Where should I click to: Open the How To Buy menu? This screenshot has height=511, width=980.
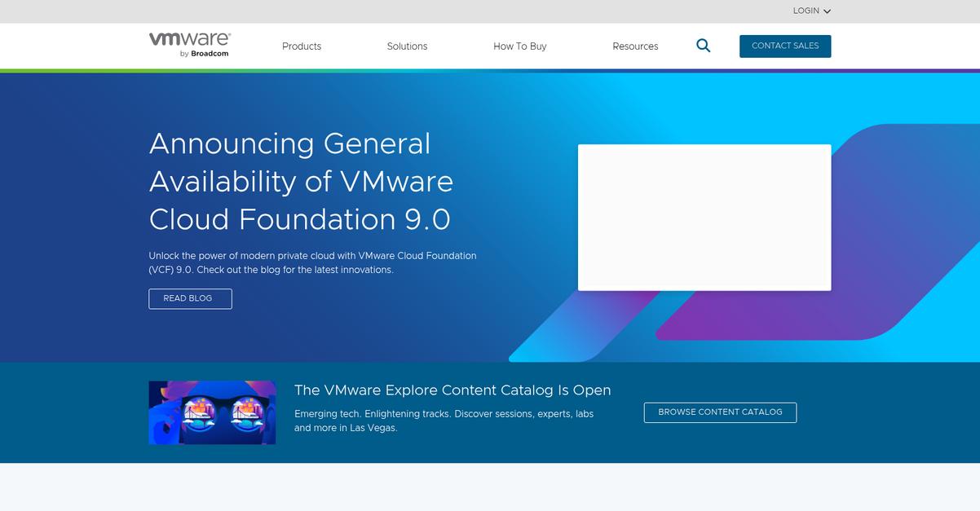[520, 46]
